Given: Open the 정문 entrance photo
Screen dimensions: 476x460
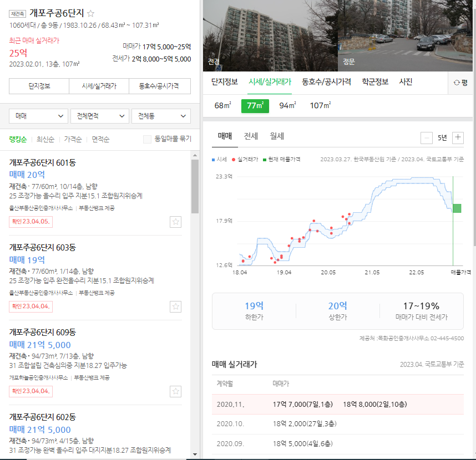Looking at the screenshot, I should [406, 35].
